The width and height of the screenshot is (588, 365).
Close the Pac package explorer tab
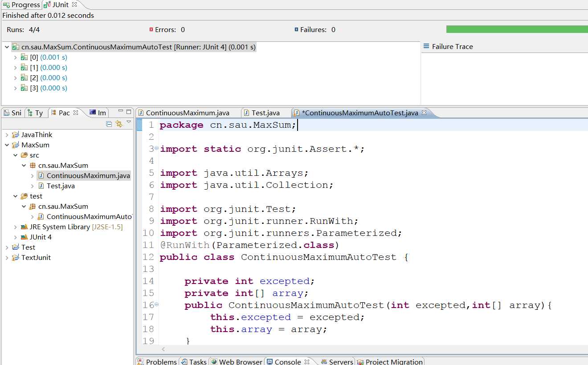tap(76, 113)
